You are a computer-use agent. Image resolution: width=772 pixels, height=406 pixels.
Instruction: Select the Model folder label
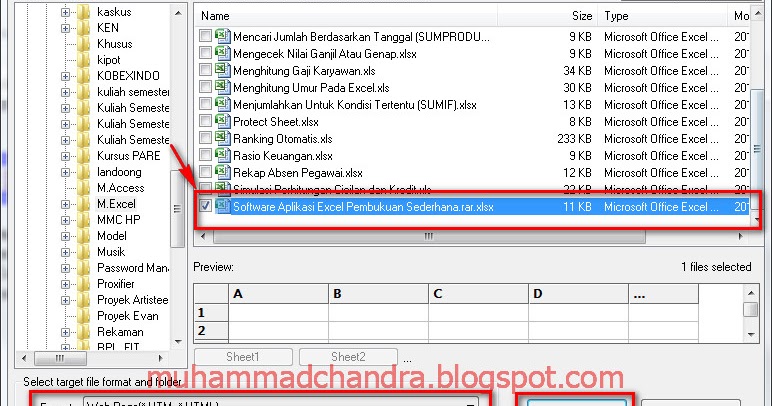tap(112, 236)
